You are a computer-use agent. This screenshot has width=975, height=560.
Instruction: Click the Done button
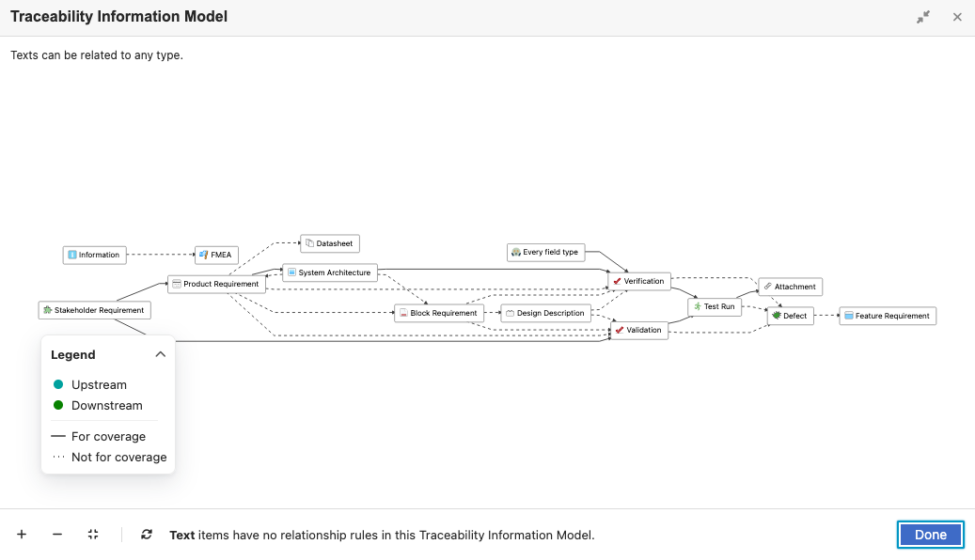(x=931, y=535)
